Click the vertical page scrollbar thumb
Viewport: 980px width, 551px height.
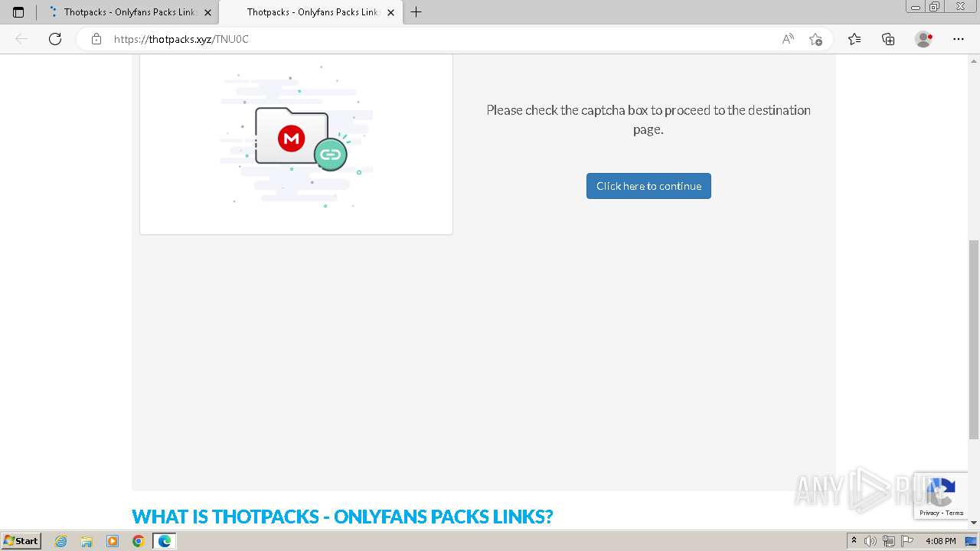coord(974,340)
